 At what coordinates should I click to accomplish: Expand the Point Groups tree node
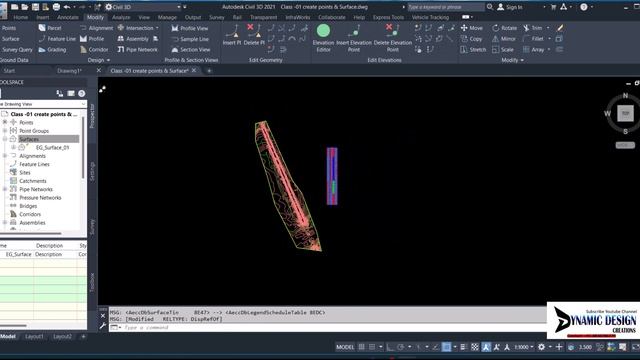5,131
